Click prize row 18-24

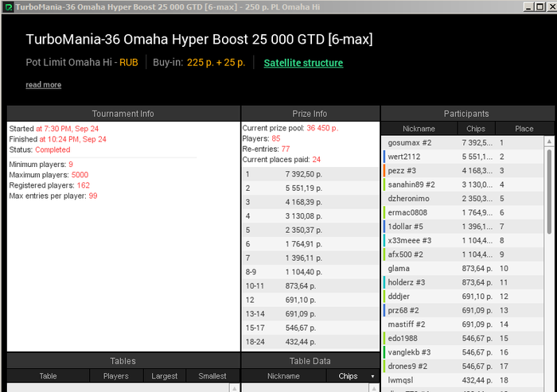[x=310, y=342]
